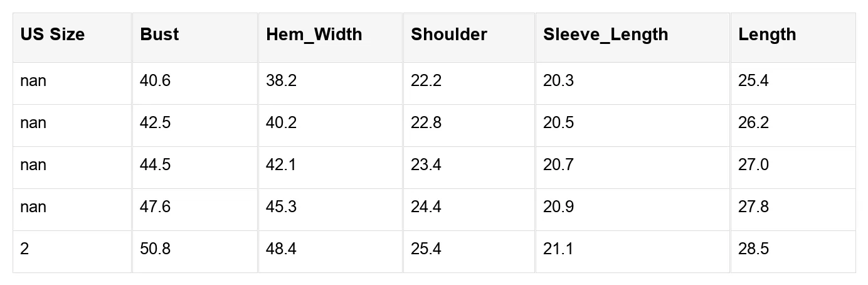868x285 pixels.
Task: Select Hem_Width cell showing 45.3
Action: [x=281, y=207]
